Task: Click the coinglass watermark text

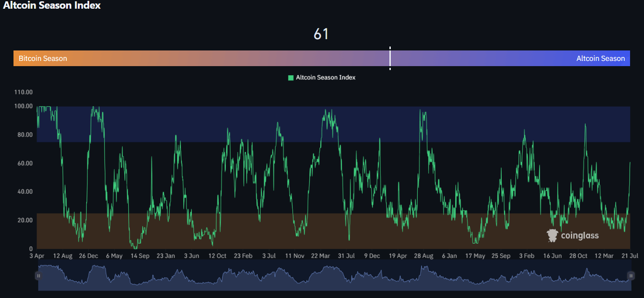Action: (x=580, y=236)
